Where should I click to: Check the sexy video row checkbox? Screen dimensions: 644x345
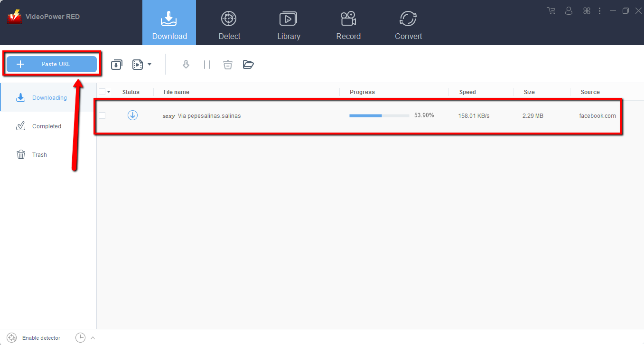tap(102, 115)
